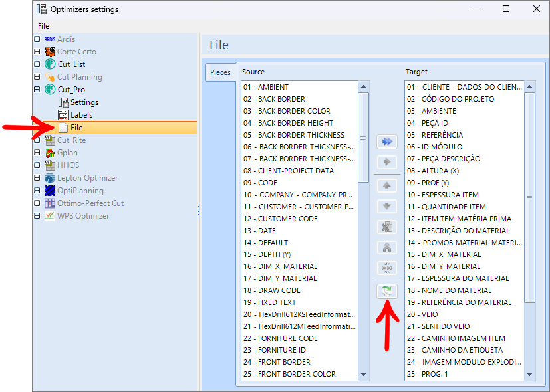The height and width of the screenshot is (392, 550).
Task: Select '13 - DATE' in Source list
Action: tap(299, 231)
